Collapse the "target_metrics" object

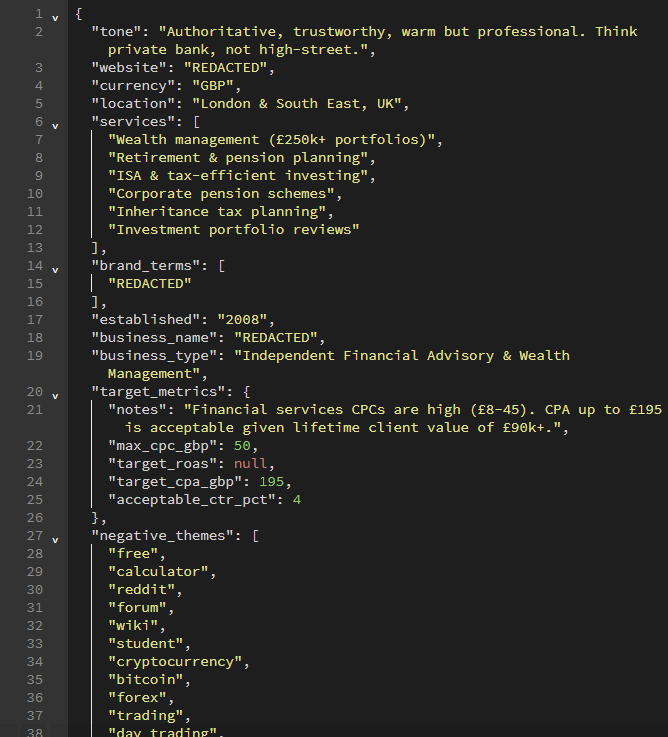point(55,392)
